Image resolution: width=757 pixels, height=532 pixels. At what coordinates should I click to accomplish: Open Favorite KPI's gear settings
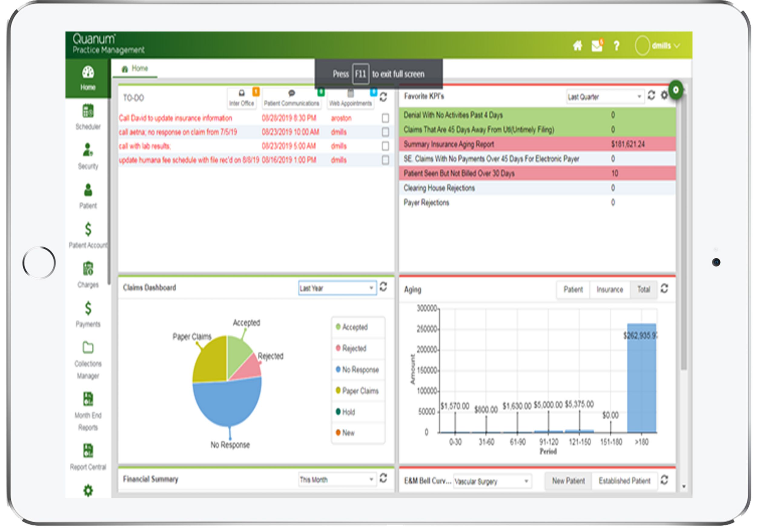point(664,96)
